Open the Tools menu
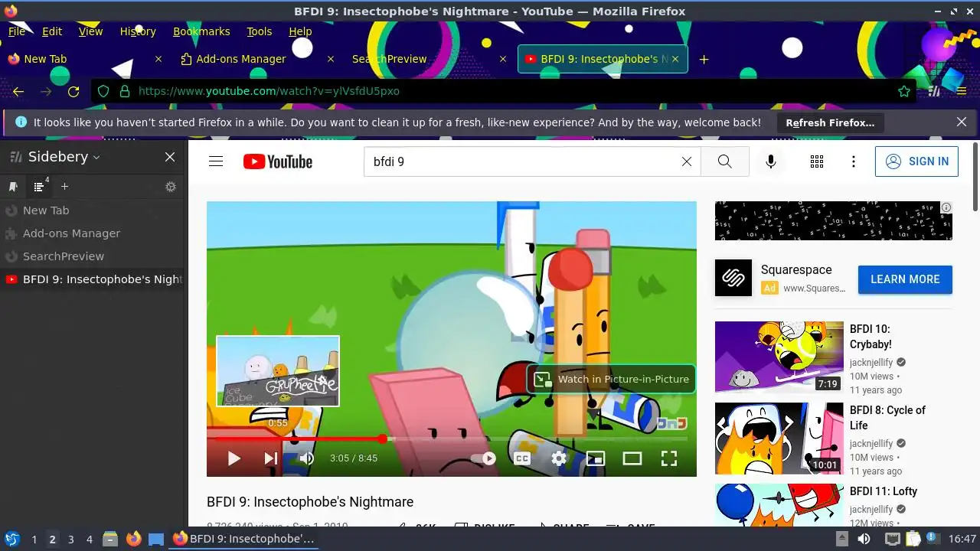This screenshot has height=551, width=980. pyautogui.click(x=260, y=31)
